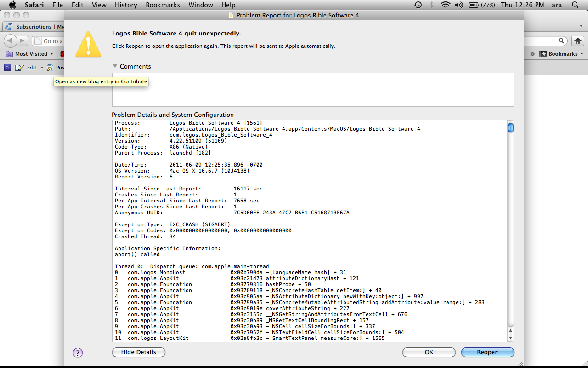588x368 pixels.
Task: Click the Date/Time 2011-06-09 line
Action: (189, 165)
